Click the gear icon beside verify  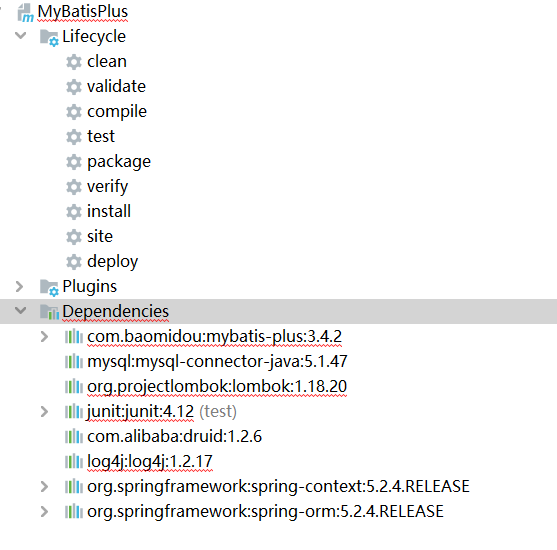(74, 187)
